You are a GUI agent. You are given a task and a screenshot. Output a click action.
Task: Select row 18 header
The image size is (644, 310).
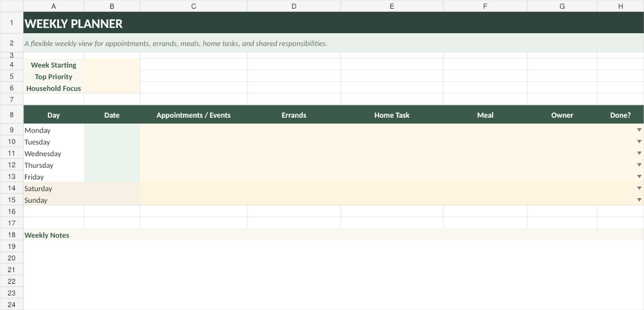[x=11, y=235]
